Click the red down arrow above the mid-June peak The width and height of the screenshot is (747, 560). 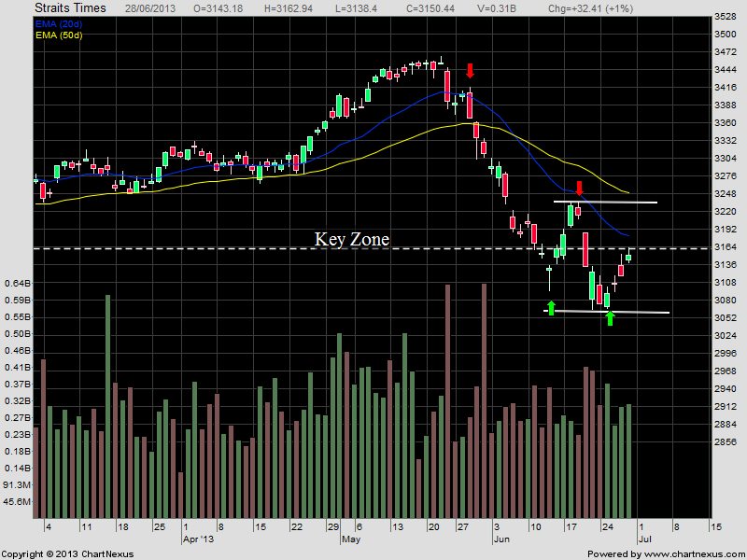pyautogui.click(x=579, y=188)
